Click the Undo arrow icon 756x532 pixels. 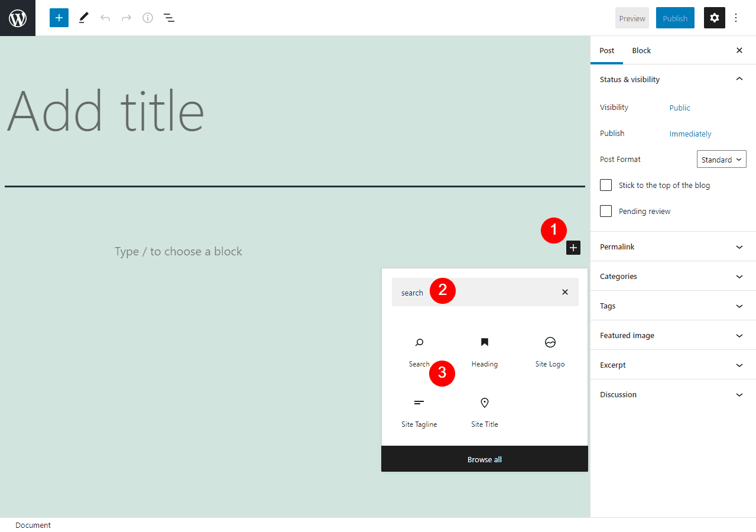(105, 18)
